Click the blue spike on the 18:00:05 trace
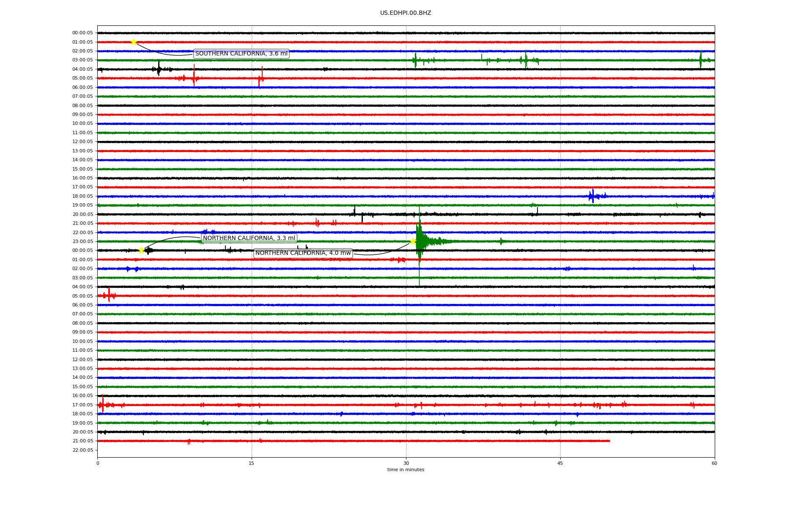This screenshot has width=812, height=508. 593,196
